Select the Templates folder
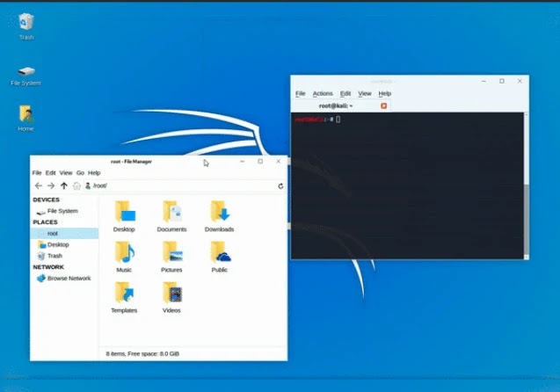The width and height of the screenshot is (560, 392). click(x=124, y=298)
